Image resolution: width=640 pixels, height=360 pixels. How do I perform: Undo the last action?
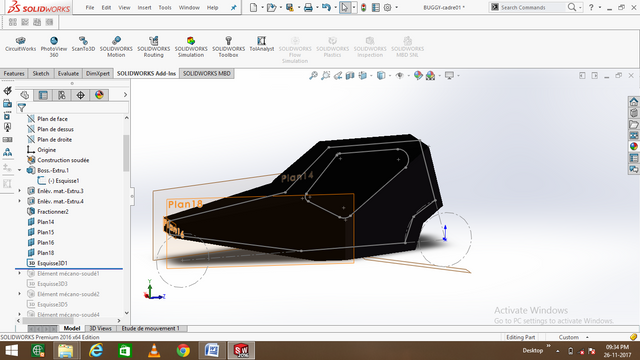(326, 7)
